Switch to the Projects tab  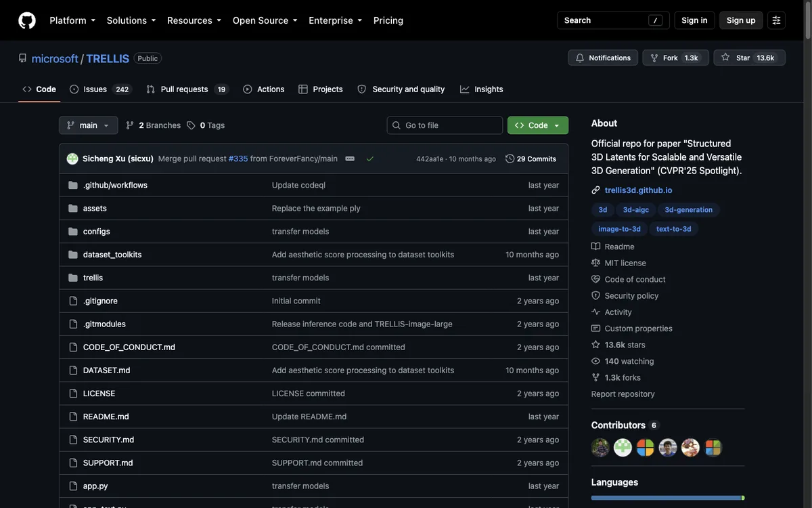pyautogui.click(x=321, y=89)
